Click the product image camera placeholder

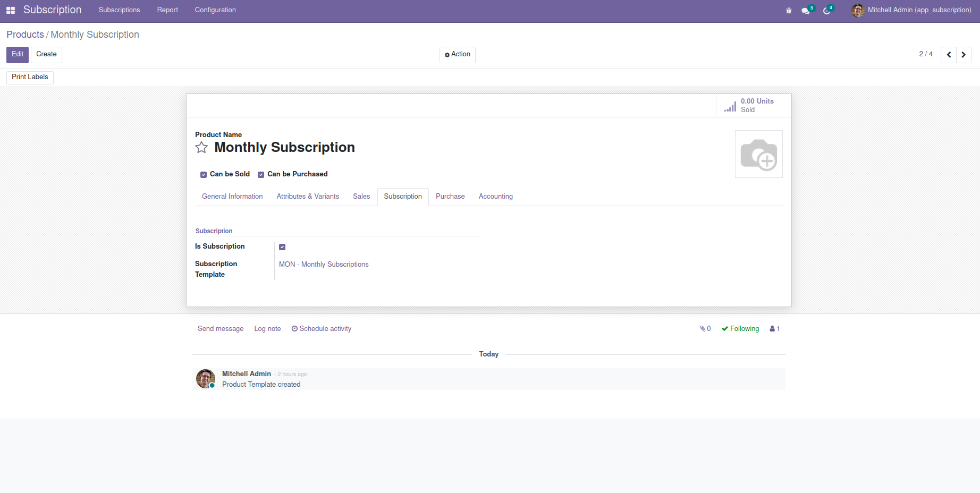click(x=758, y=154)
